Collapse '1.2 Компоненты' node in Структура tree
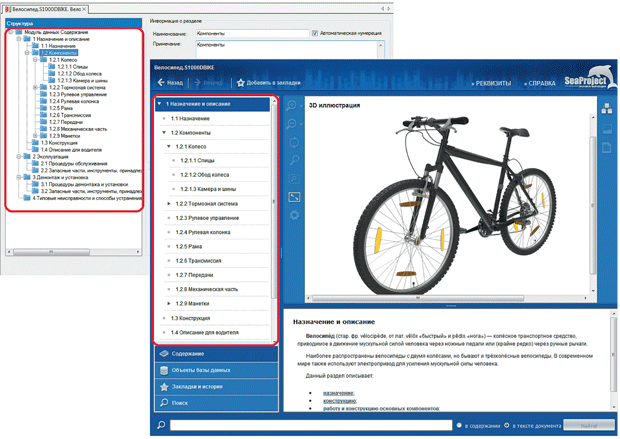 pyautogui.click(x=27, y=53)
